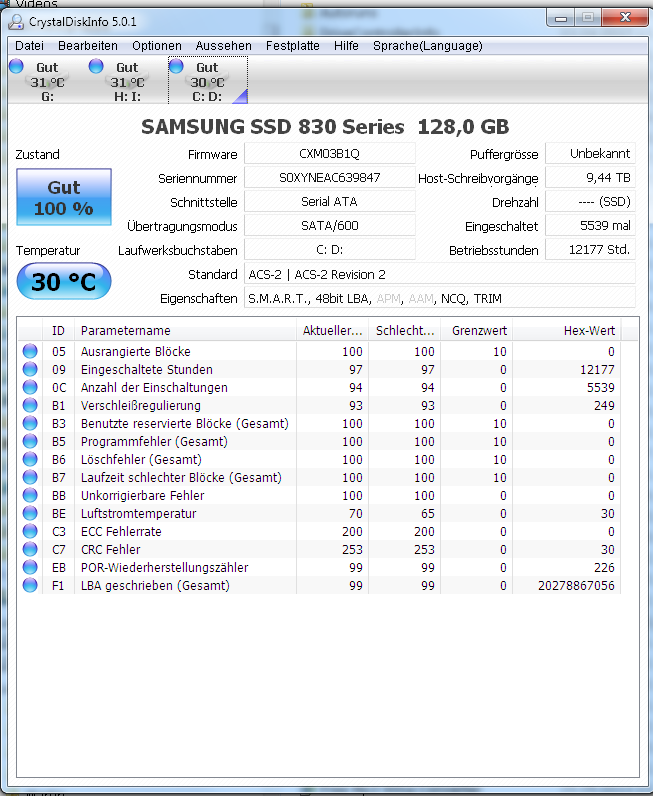Click hex value 20278867056
Screen dimensions: 653x796
pos(576,586)
